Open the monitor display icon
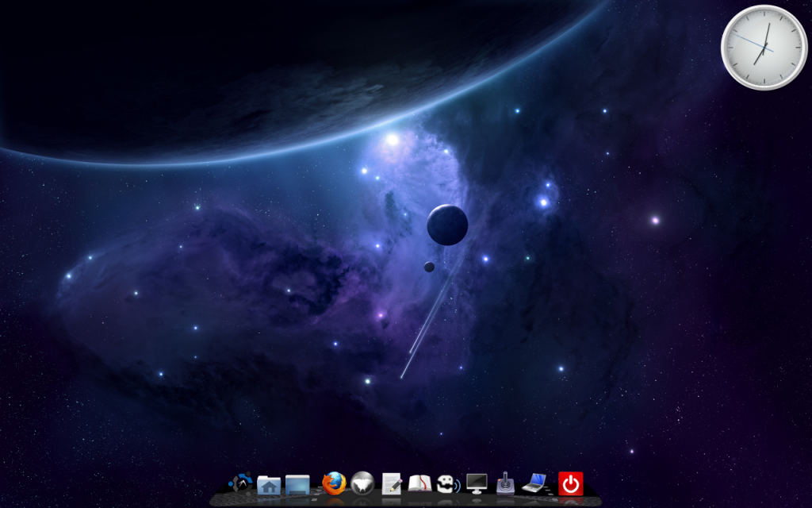812x508 pixels. point(477,483)
